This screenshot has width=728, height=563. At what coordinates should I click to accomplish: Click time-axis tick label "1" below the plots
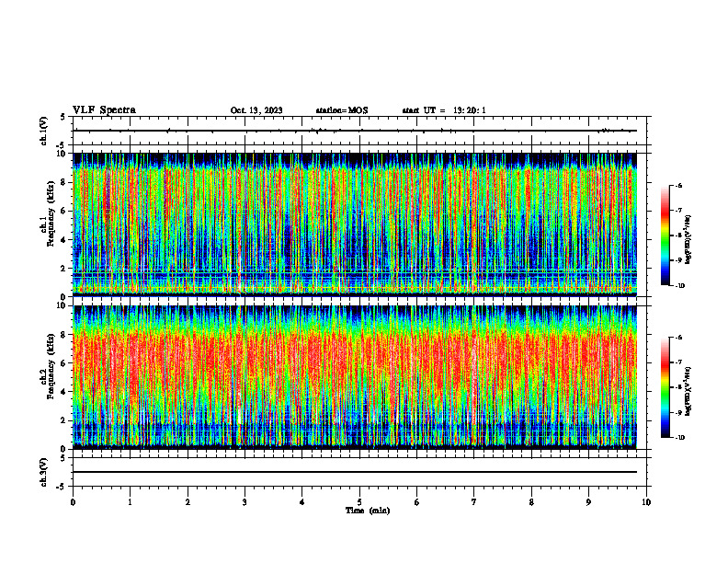pos(130,502)
